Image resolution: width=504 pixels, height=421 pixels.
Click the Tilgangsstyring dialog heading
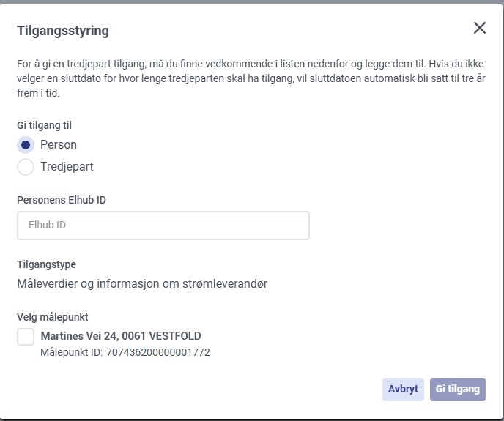(63, 31)
